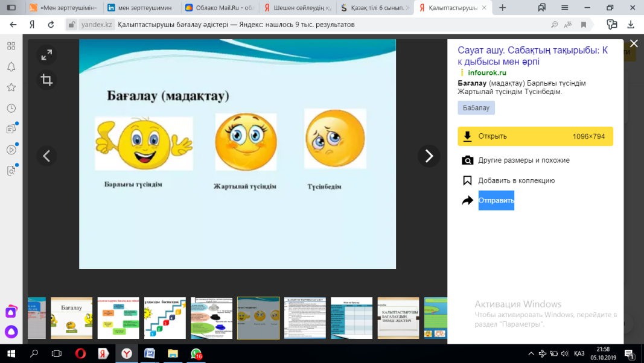The width and height of the screenshot is (644, 363).
Task: Select the staircase thumbnail in the strip
Action: 165,318
